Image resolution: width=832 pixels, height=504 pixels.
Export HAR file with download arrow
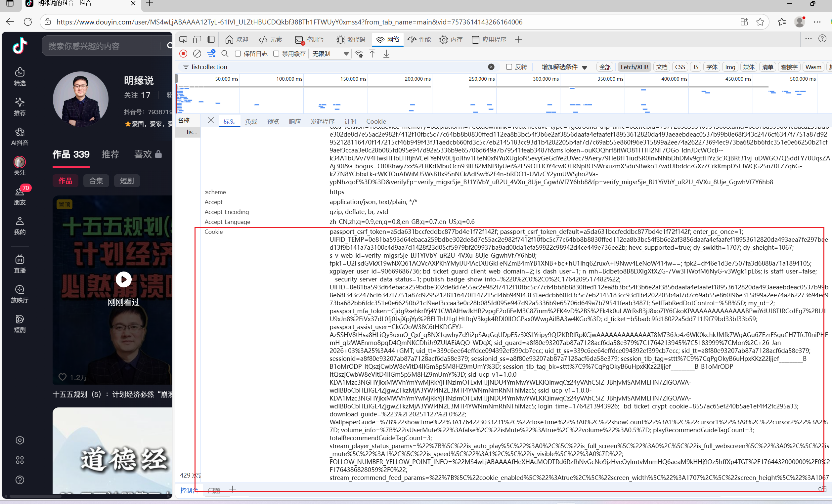[386, 54]
